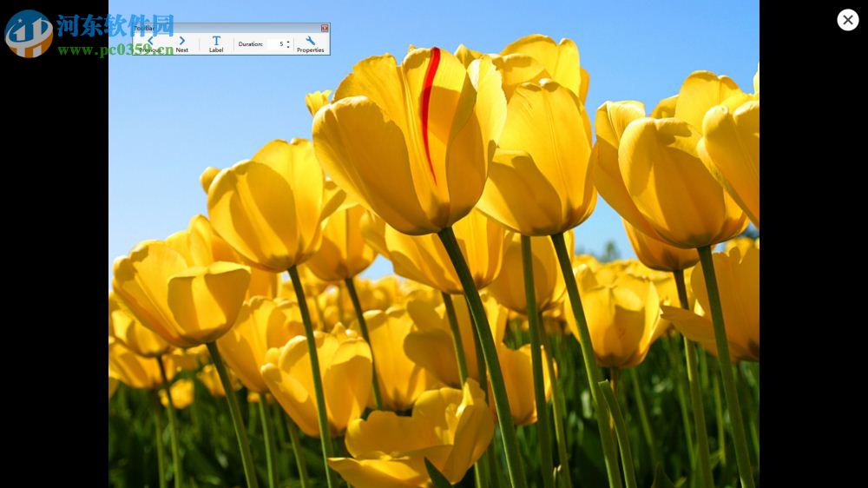Image resolution: width=868 pixels, height=488 pixels.
Task: Open the slide Properties wrench tool
Action: 310,44
